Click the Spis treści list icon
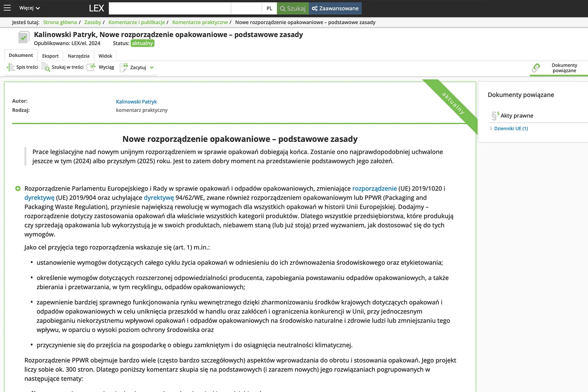Viewport: 588px width, 392px height. tap(10, 67)
